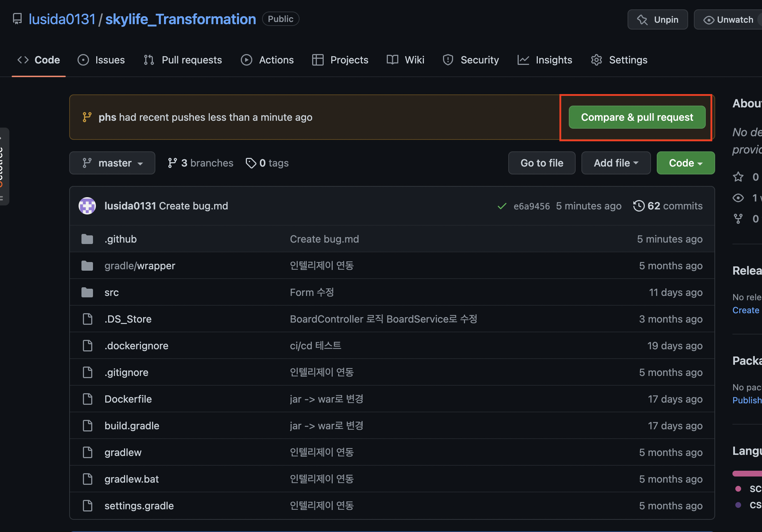
Task: Click the star icon in sidebar
Action: coord(738,177)
